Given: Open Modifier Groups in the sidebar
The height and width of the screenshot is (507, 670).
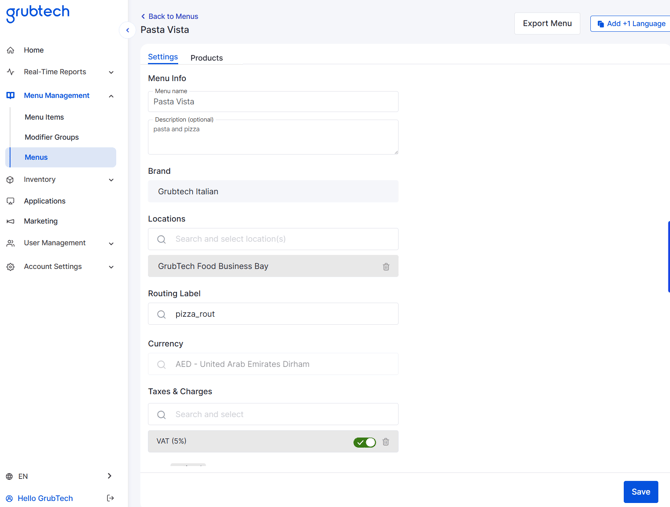Looking at the screenshot, I should point(52,137).
